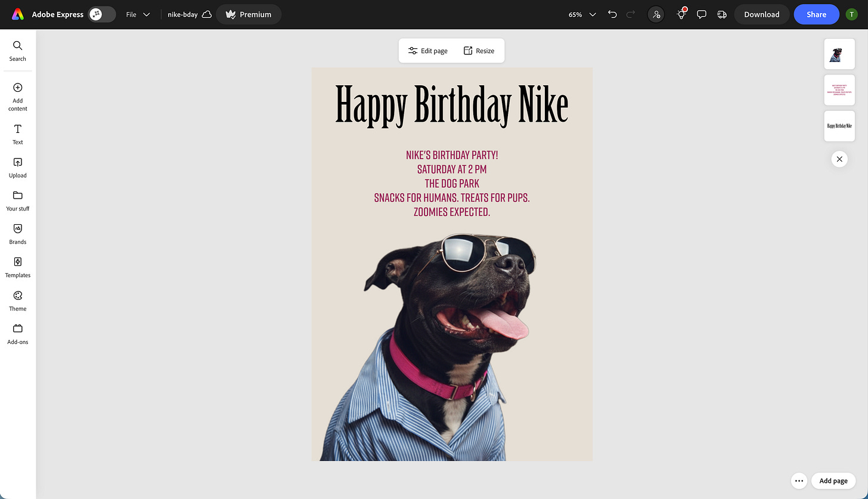This screenshot has height=499, width=868.
Task: Click Edit page above the canvas
Action: coord(427,50)
